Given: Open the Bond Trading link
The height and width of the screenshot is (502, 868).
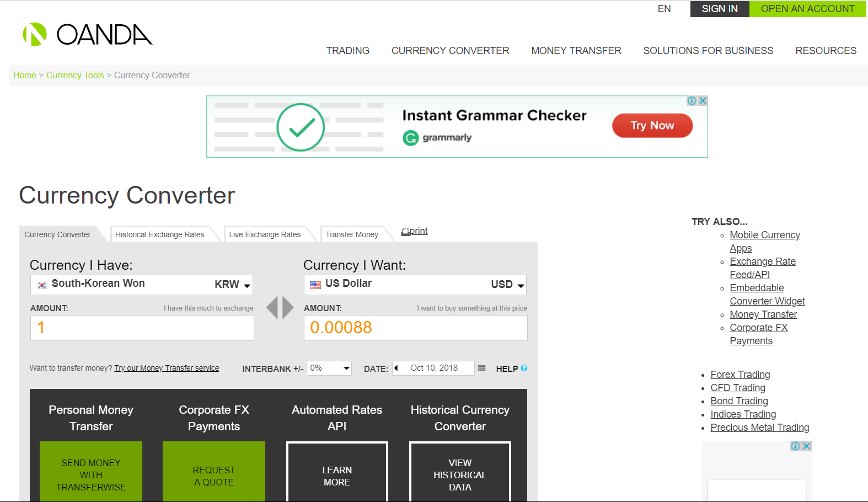Looking at the screenshot, I should (x=739, y=401).
